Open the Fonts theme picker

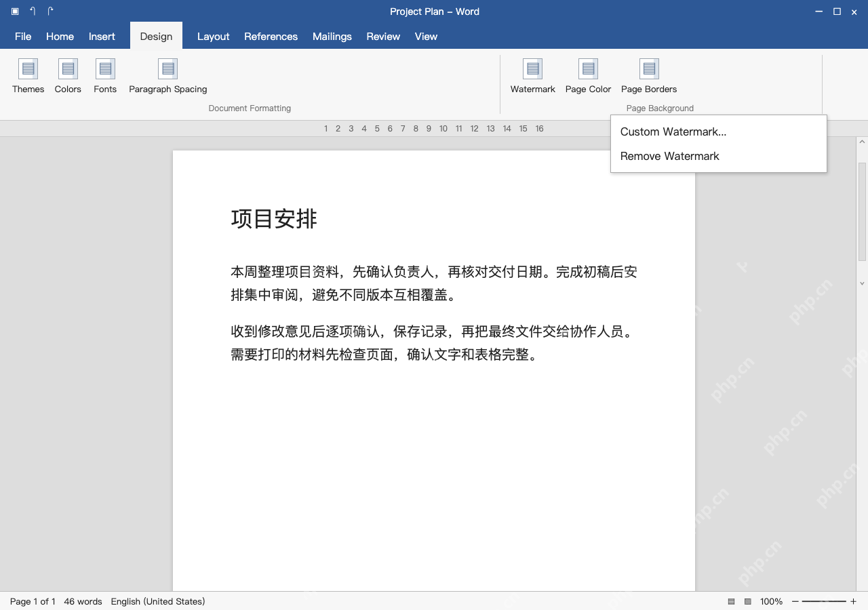pos(105,76)
